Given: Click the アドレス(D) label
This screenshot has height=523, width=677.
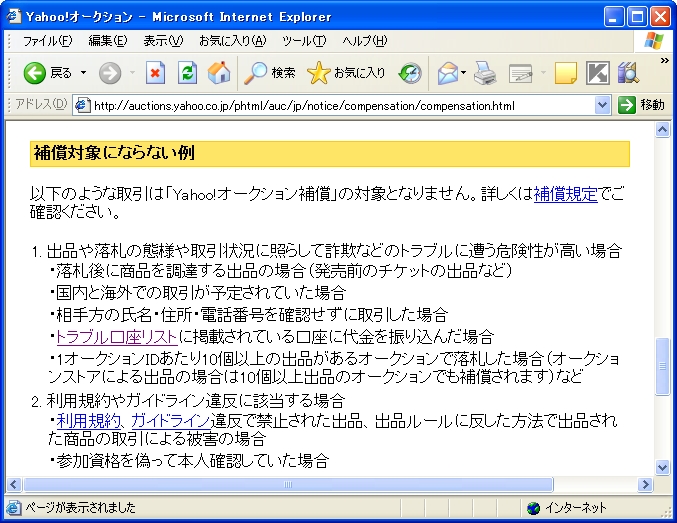Looking at the screenshot, I should (x=41, y=104).
